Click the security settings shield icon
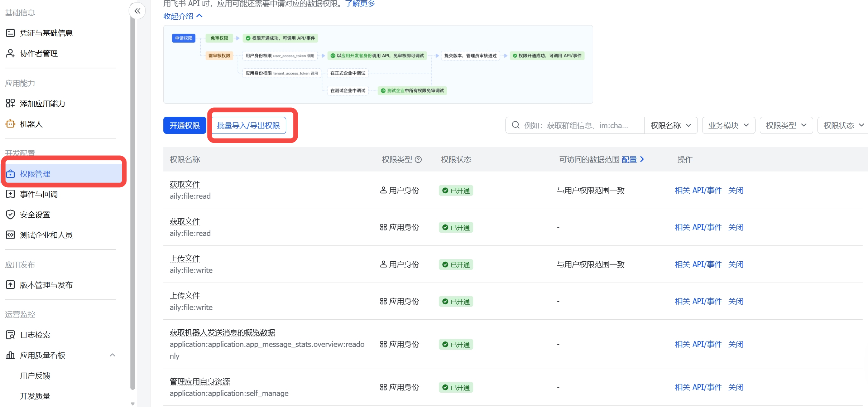Viewport: 868px width, 407px height. [10, 214]
